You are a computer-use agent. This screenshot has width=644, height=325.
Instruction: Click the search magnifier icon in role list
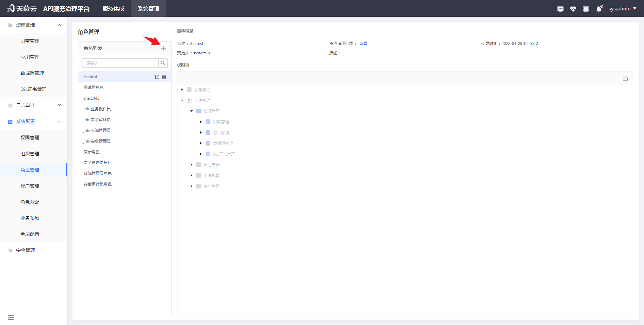pos(163,63)
